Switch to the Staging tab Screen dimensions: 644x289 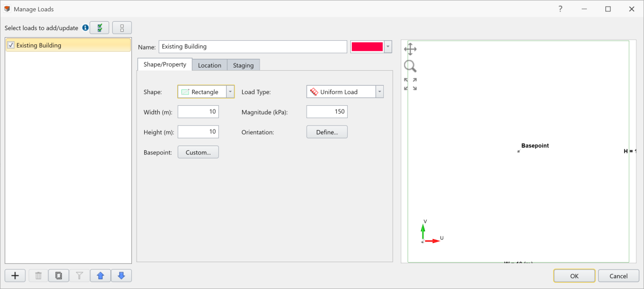[x=243, y=65]
